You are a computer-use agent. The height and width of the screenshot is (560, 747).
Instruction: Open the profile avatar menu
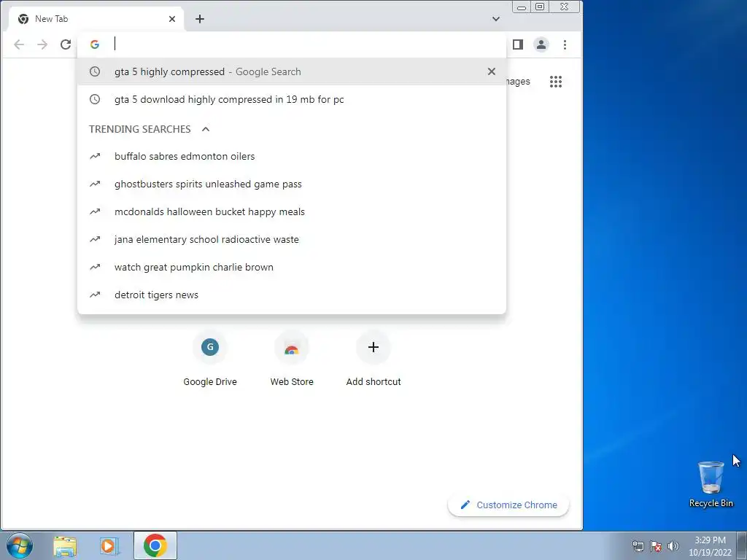click(x=541, y=44)
